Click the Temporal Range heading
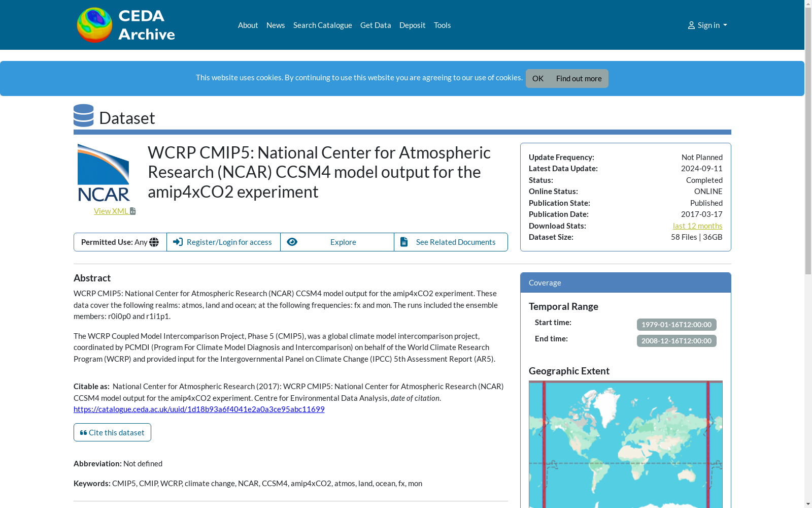The width and height of the screenshot is (812, 508). 563,306
